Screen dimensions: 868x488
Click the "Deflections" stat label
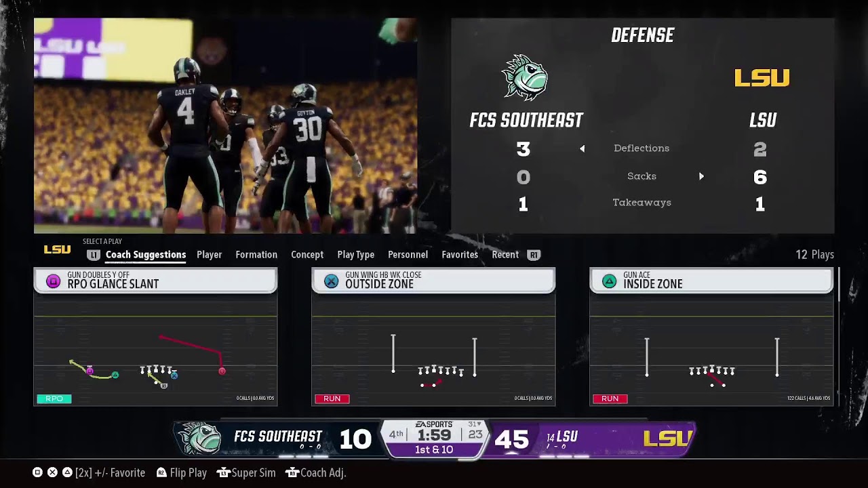tap(642, 148)
